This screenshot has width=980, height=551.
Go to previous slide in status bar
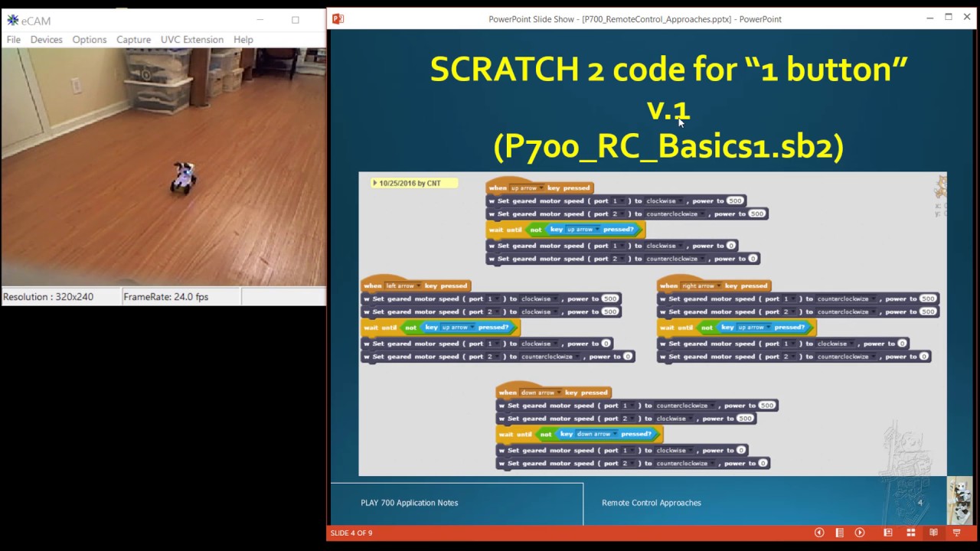[x=819, y=533]
